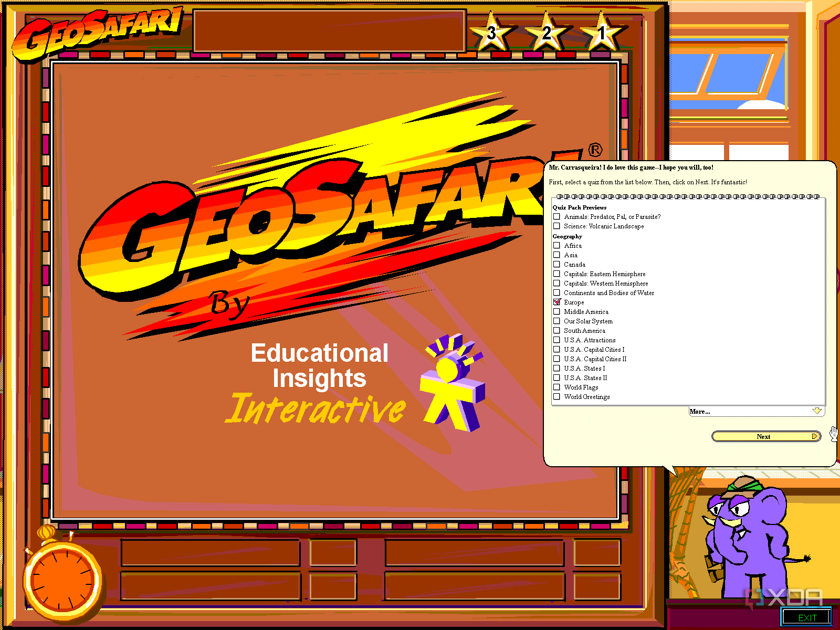Click the More... label
This screenshot has width=840, height=630.
(700, 412)
